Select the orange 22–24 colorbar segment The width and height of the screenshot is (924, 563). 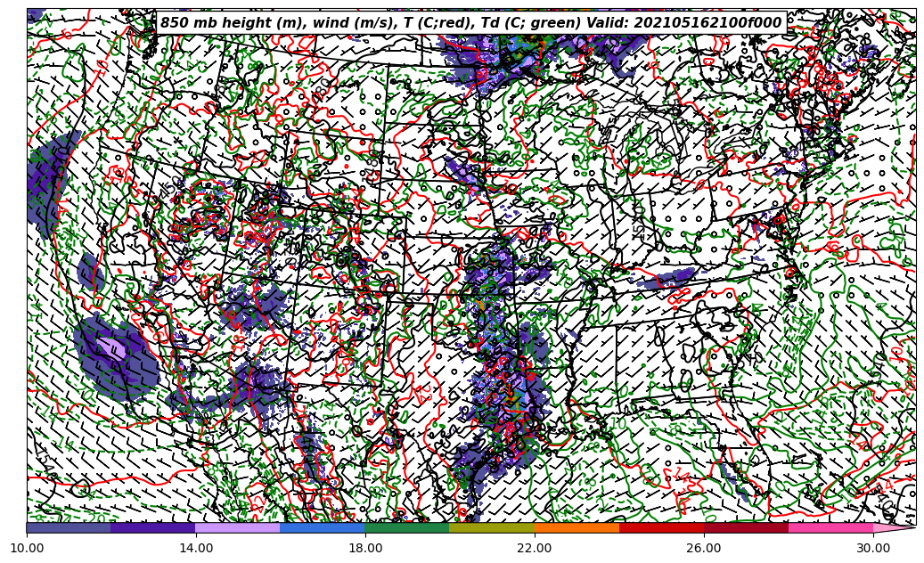[576, 528]
